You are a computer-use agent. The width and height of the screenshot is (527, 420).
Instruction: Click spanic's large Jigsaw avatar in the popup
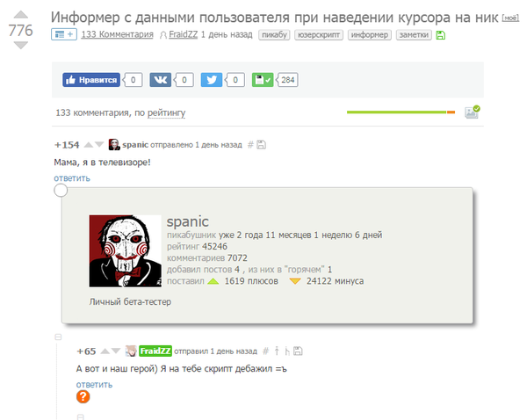tap(125, 250)
